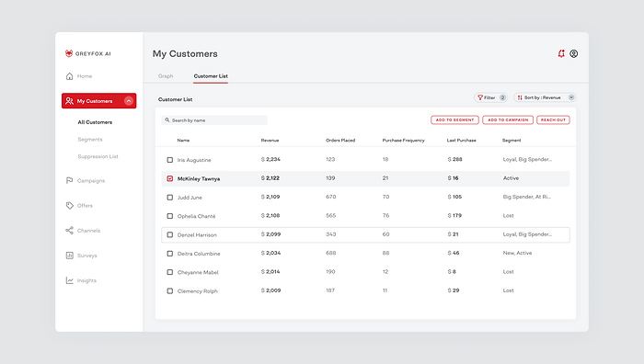Viewport: 644px width, 364px height.
Task: Click orders value 670
Action: [x=331, y=197]
